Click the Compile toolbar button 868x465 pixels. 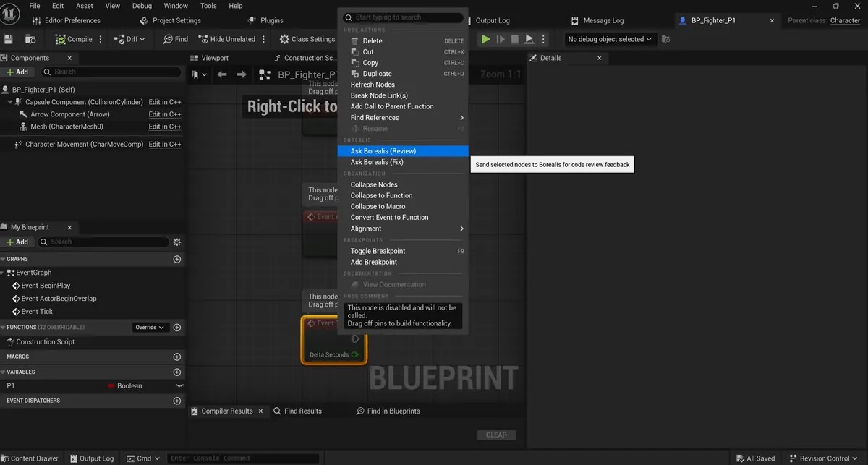pyautogui.click(x=74, y=39)
